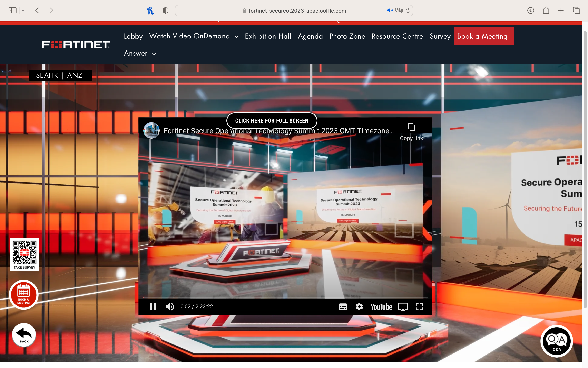This screenshot has height=368, width=588.
Task: Expand the Answer dropdown chevron
Action: click(x=154, y=54)
